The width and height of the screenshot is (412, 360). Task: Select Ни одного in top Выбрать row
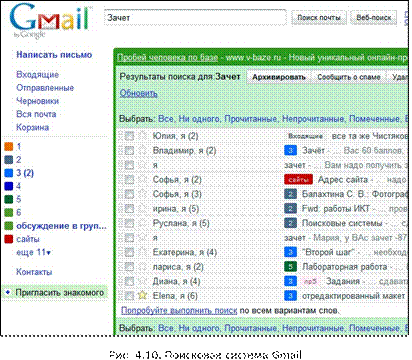[x=199, y=119]
